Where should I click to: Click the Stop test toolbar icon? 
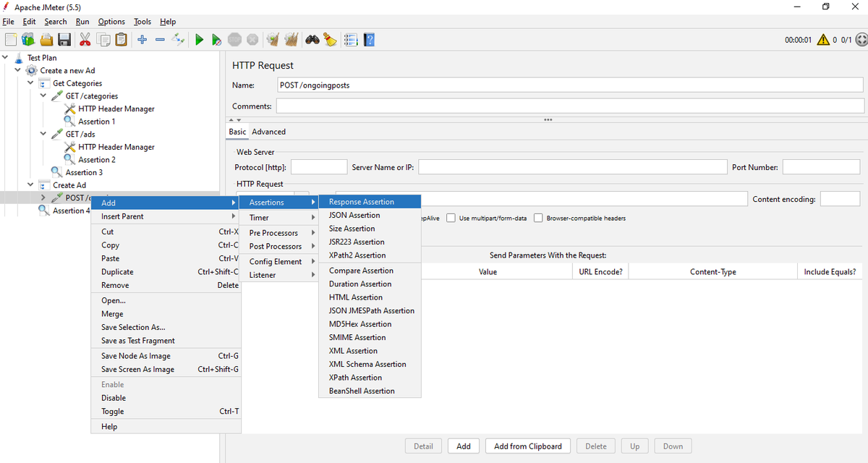click(234, 40)
